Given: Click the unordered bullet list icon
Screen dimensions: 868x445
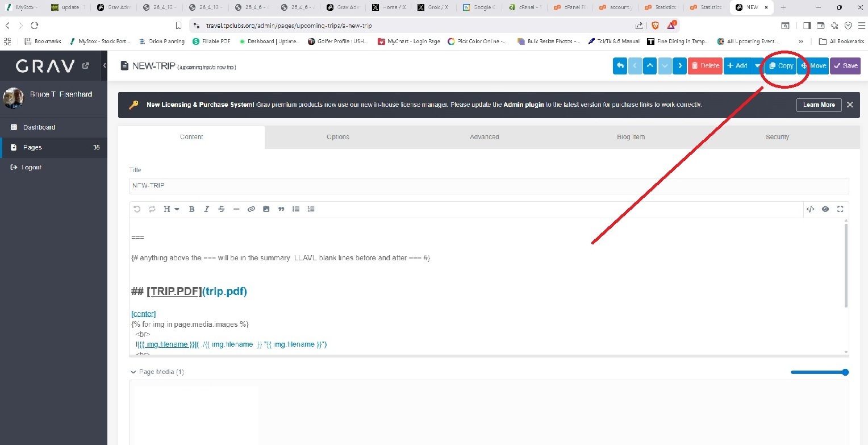Looking at the screenshot, I should point(296,209).
